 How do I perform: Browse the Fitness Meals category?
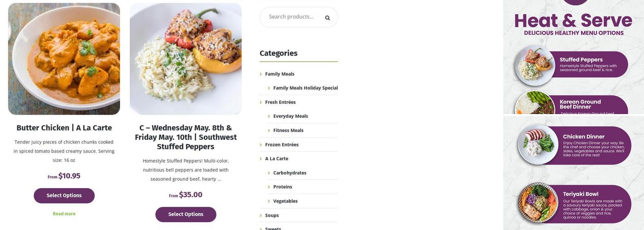pos(288,131)
